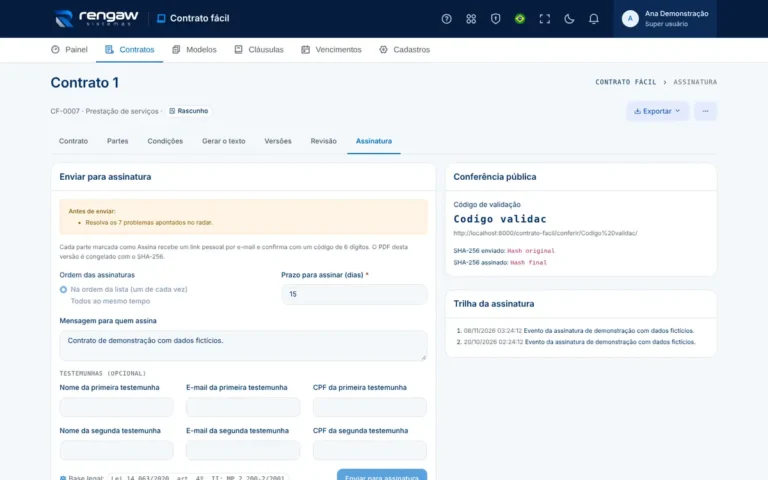Screen dimensions: 768x480
Task: Click the Rengaw Sistemas logo
Action: [x=96, y=18]
